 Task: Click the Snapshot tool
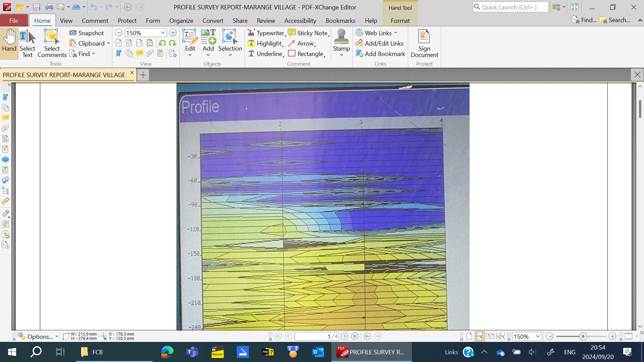(x=87, y=33)
